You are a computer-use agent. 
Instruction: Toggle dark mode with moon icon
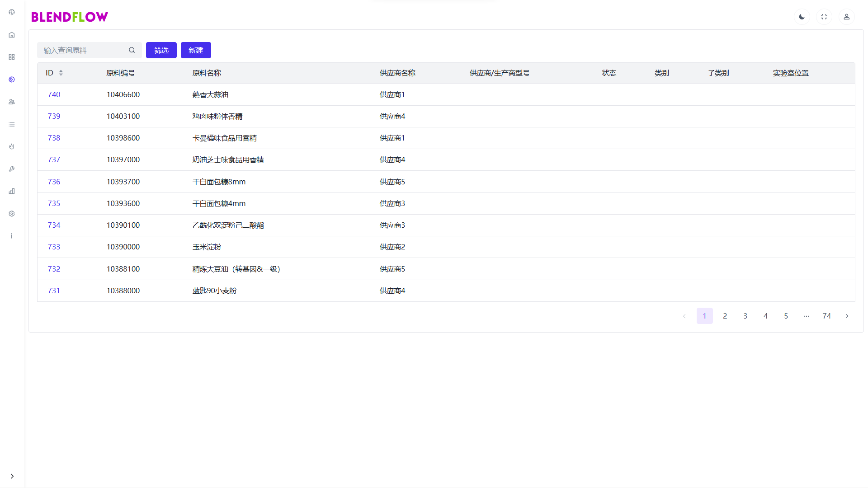click(x=802, y=17)
